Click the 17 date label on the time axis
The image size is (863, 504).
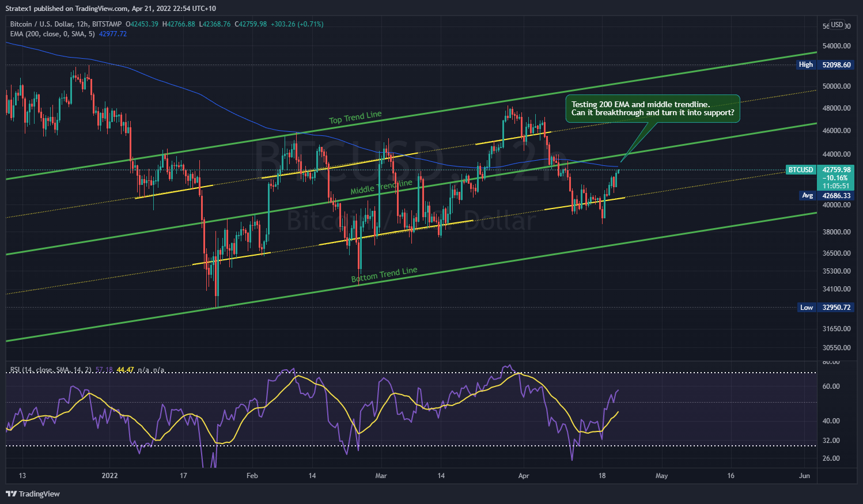(183, 476)
